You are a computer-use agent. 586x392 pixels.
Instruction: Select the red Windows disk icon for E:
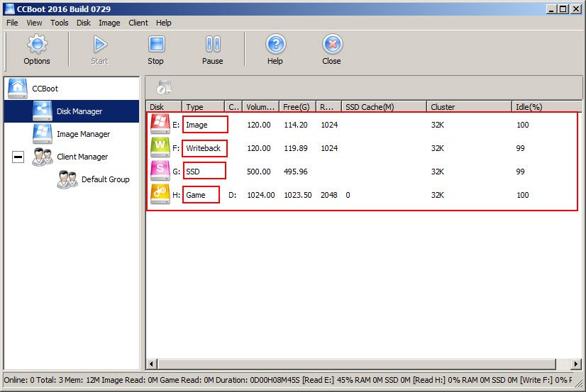(x=160, y=124)
